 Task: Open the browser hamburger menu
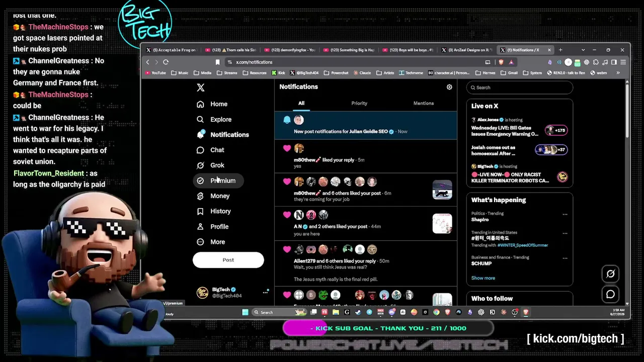tap(623, 62)
